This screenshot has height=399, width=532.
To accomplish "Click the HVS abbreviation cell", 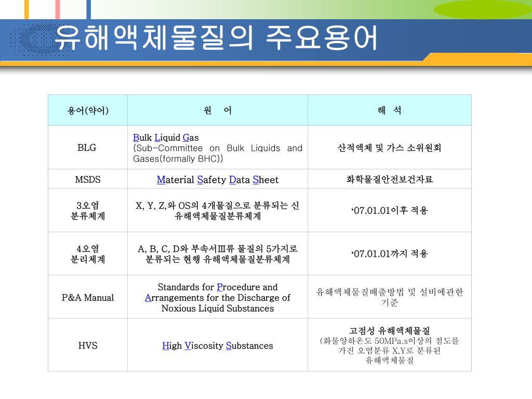I will click(88, 345).
